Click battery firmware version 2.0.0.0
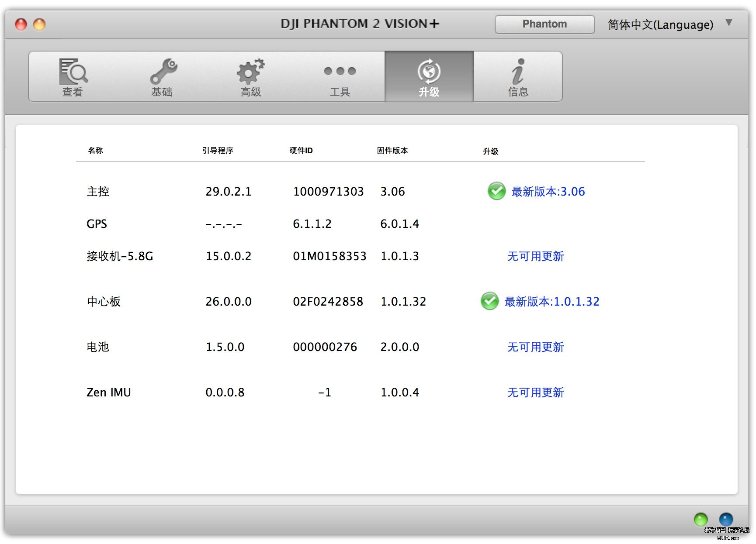This screenshot has height=544, width=756. pos(399,347)
